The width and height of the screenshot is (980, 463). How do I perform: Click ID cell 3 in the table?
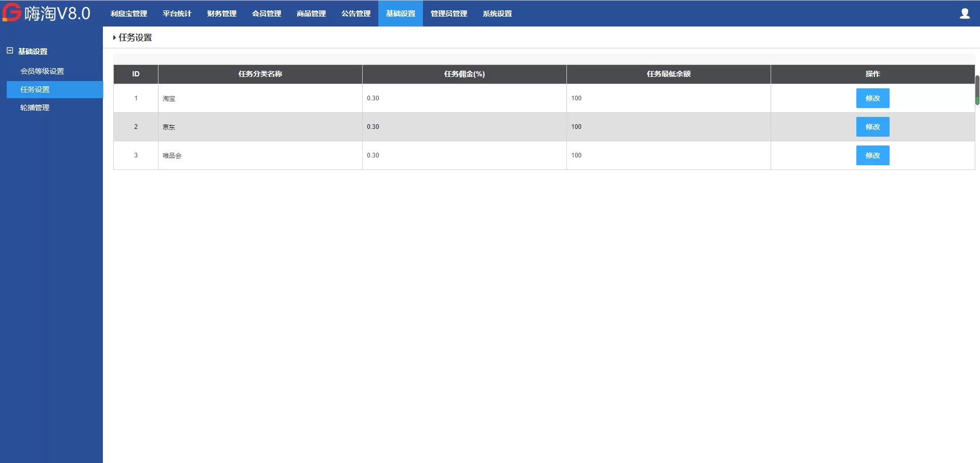(136, 155)
